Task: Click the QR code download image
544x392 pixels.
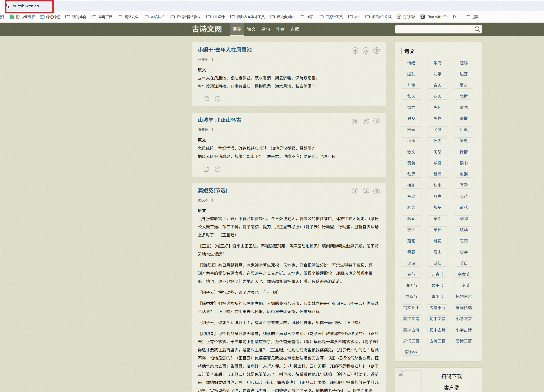Action: coord(410,381)
